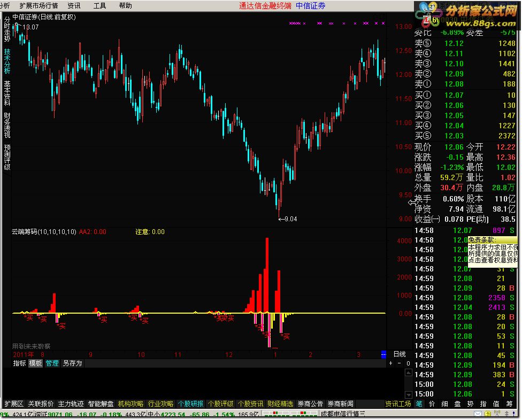
Task: Click the 总量 59.2万 value
Action: [451, 177]
